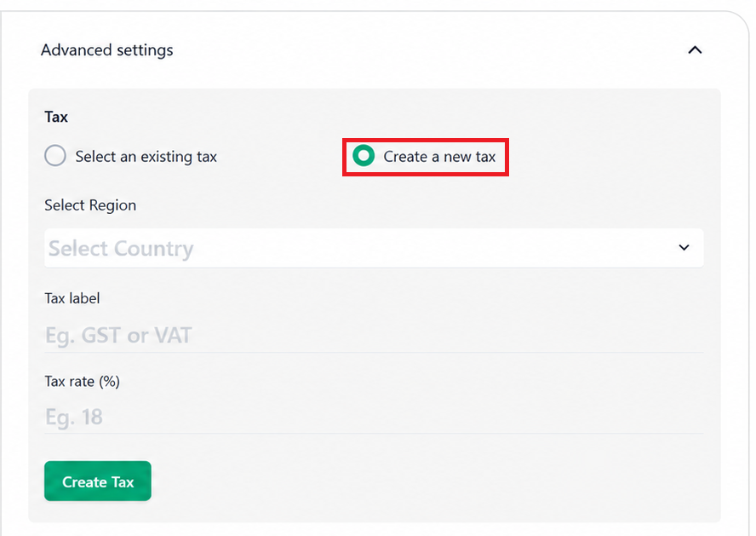Collapse Advanced settings using the chevron icon
756x536 pixels.
695,49
